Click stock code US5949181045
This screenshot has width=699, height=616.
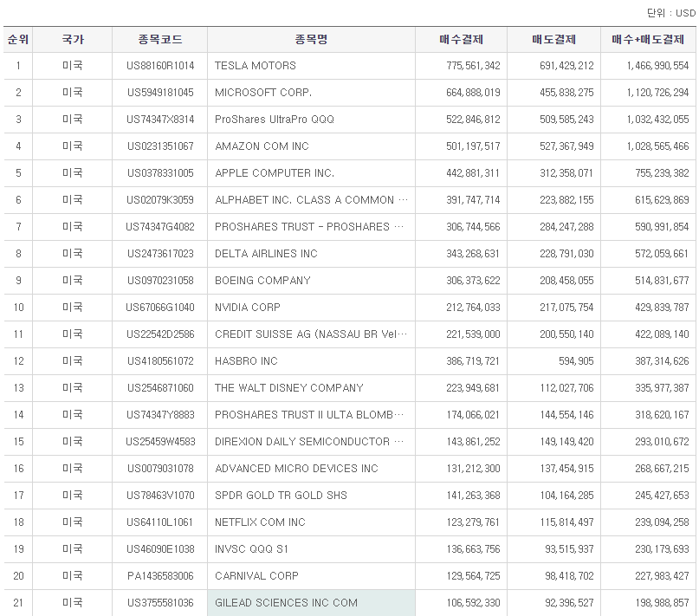[x=160, y=93]
